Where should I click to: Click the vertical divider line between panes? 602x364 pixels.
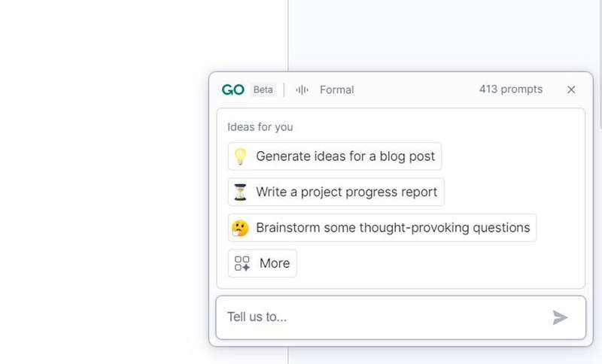coord(288,38)
